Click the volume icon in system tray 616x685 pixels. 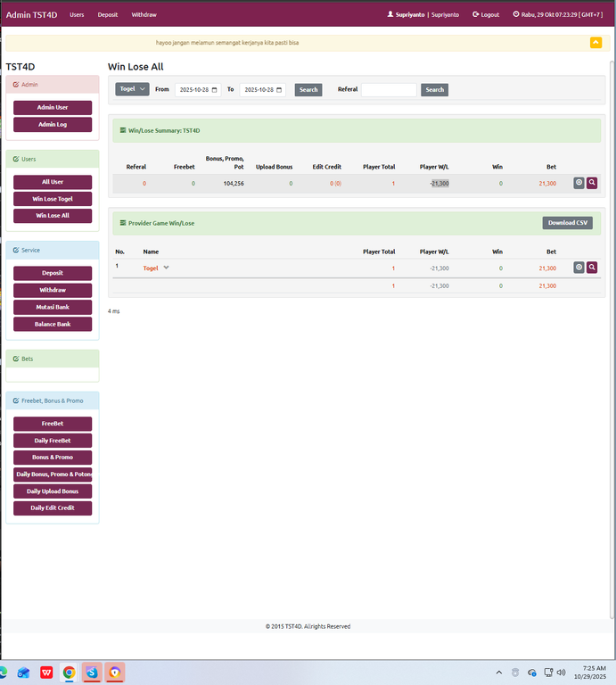pos(562,673)
